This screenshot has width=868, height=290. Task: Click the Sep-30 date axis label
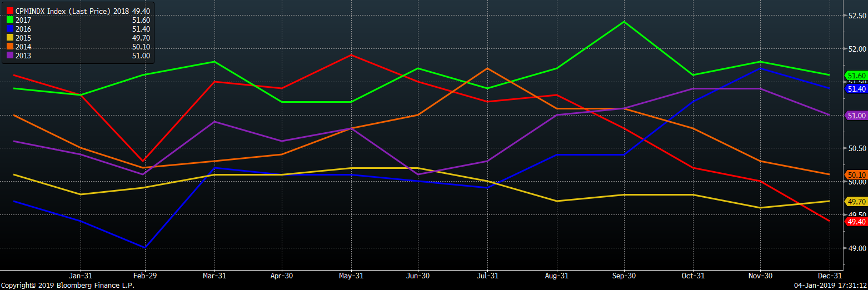[624, 275]
